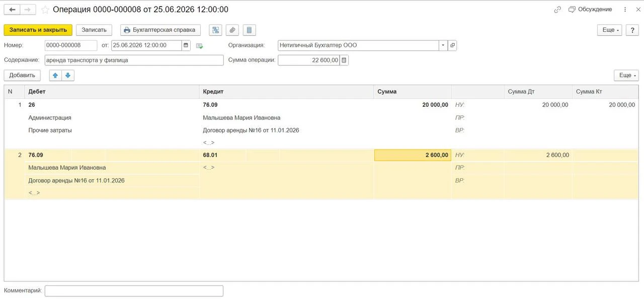The width and height of the screenshot is (644, 299).
Task: Click the Бухгалтерская справка button
Action: point(160,30)
